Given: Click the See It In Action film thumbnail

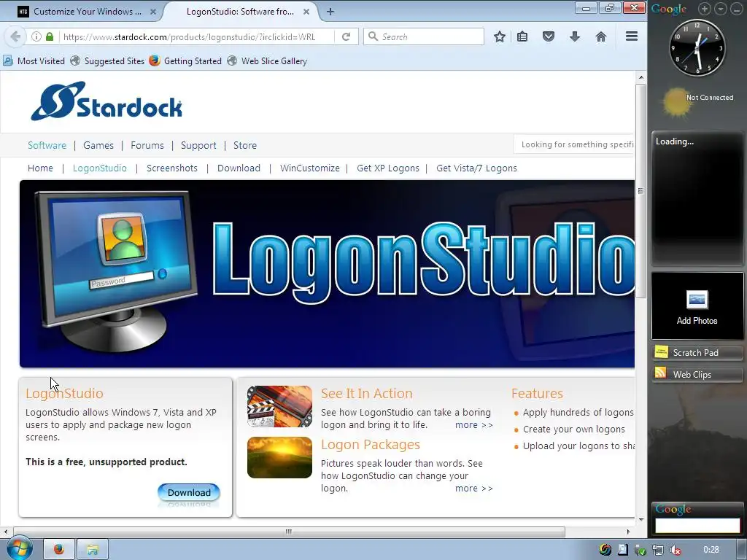Looking at the screenshot, I should tap(279, 406).
